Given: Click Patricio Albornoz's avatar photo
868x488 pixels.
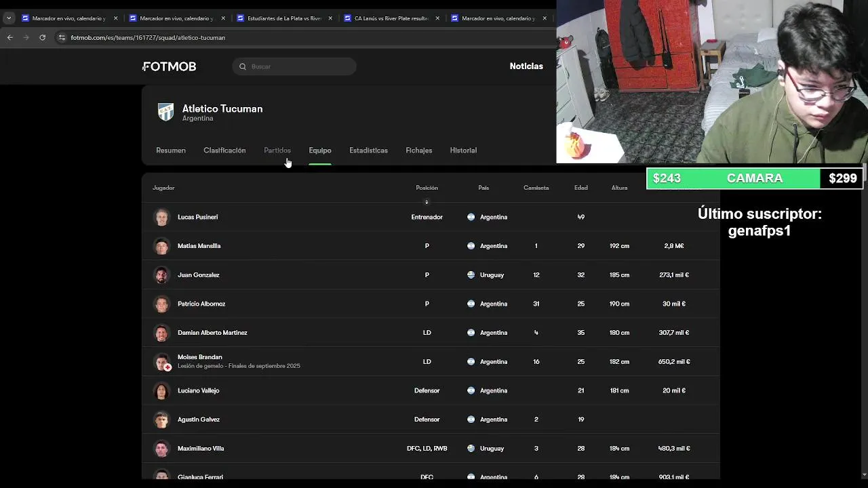Looking at the screenshot, I should point(161,304).
